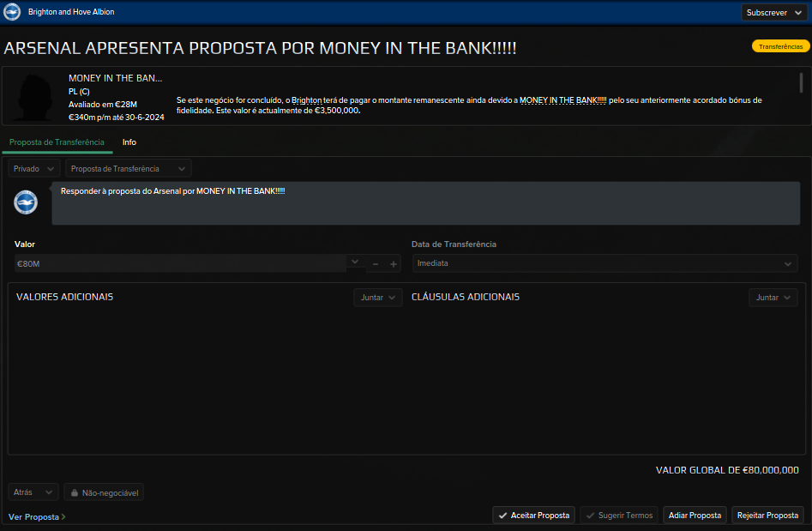Click the Brighton badge beside response message
Viewport: 812px width, 531px height.
[x=26, y=202]
